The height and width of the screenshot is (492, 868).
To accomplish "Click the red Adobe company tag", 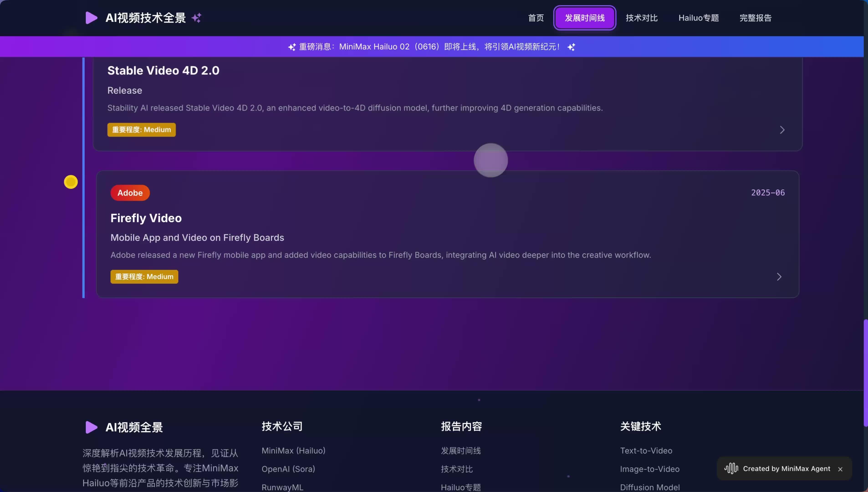I will 130,193.
